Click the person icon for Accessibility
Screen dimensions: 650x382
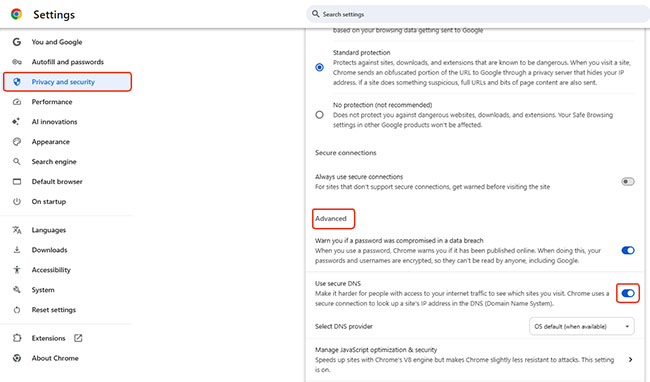[17, 270]
